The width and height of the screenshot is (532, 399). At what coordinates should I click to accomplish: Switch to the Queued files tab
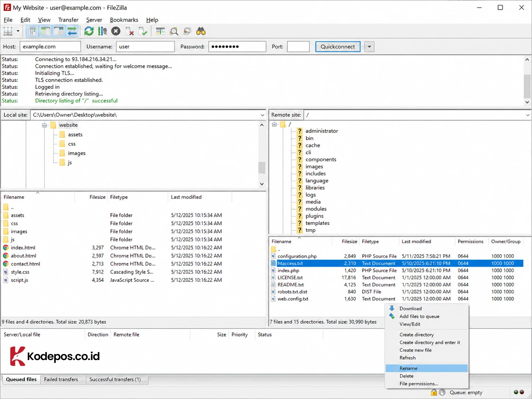[x=21, y=380]
